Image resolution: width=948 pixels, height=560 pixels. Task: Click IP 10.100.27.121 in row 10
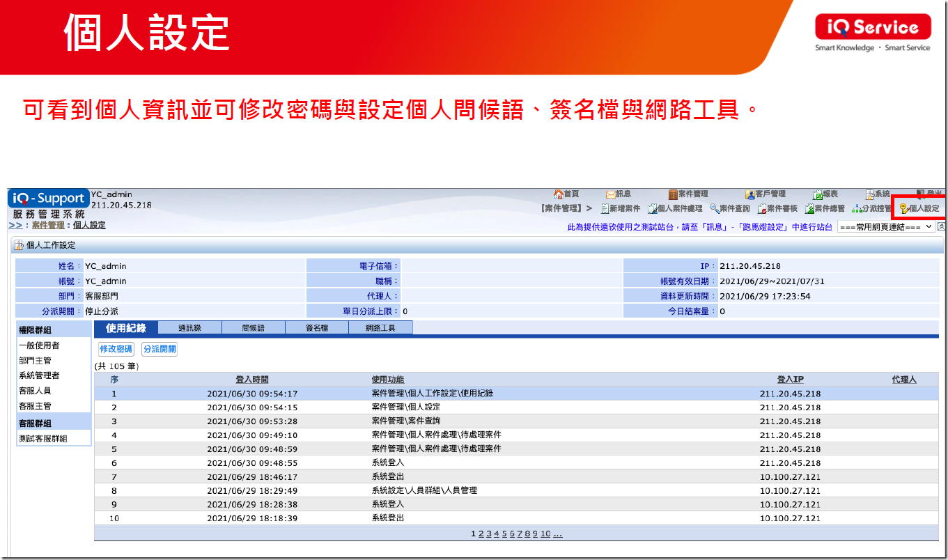coord(790,518)
